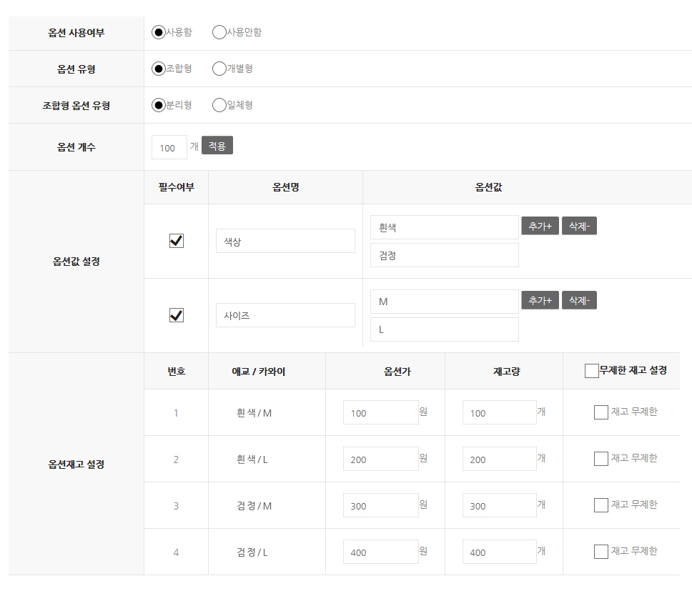Click the 색상 option name field

coord(285,241)
